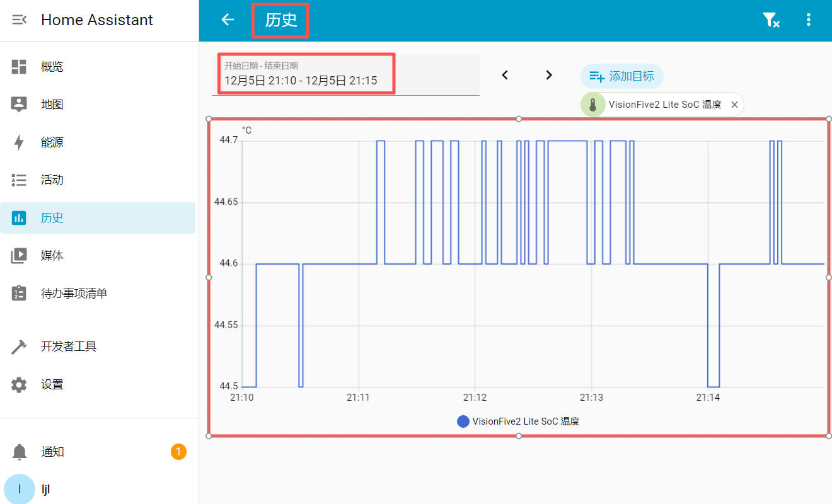The image size is (832, 504).
Task: Remove VisionFive2 Lite SoC 温度 chip
Action: pyautogui.click(x=734, y=105)
